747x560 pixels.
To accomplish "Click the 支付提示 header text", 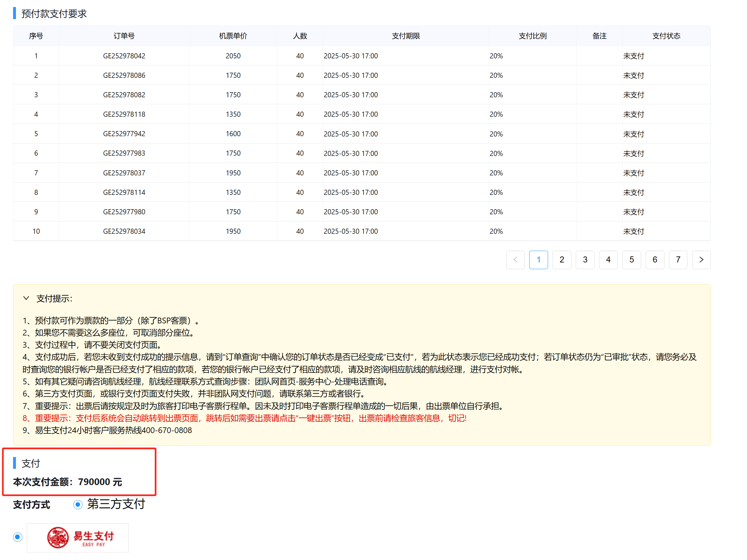I will [x=54, y=298].
